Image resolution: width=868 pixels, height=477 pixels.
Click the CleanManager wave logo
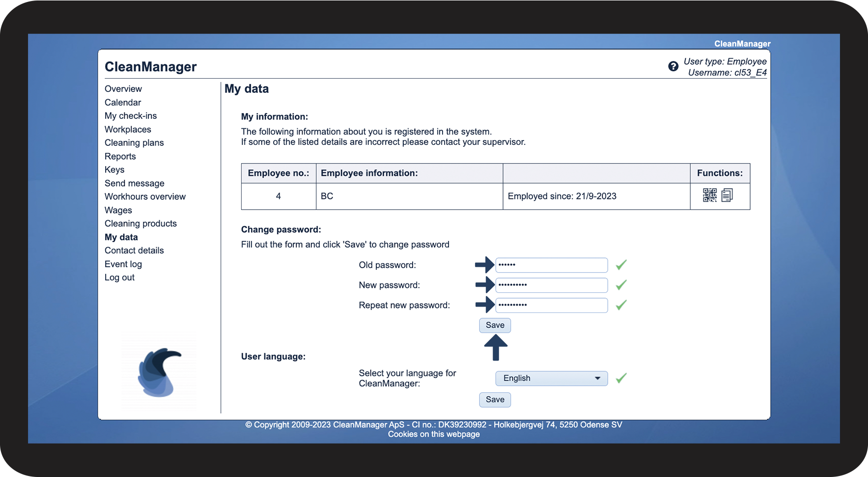159,372
